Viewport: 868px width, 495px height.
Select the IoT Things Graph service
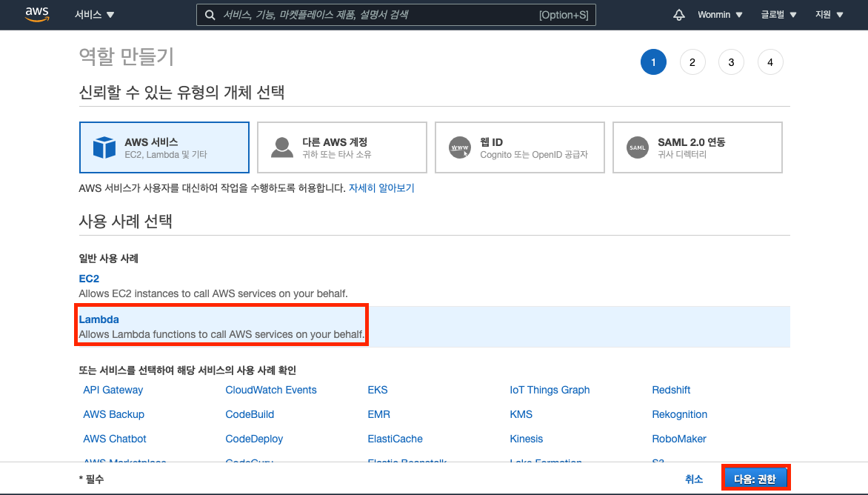point(550,390)
